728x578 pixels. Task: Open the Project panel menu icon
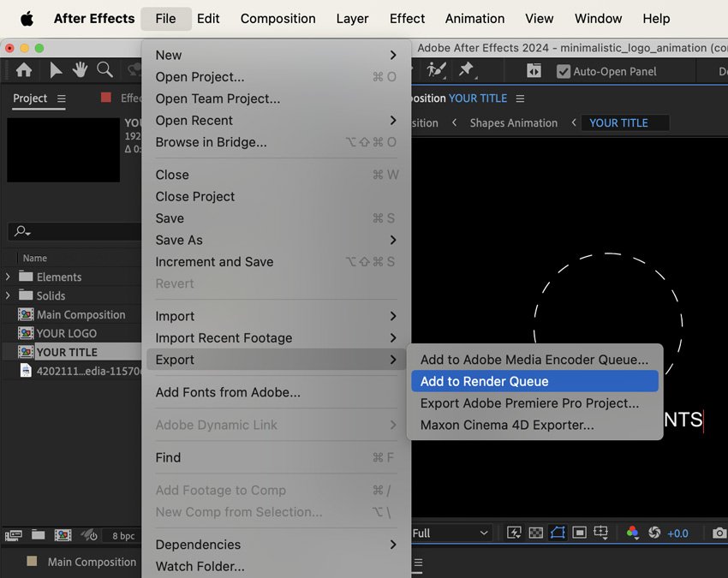coord(62,98)
